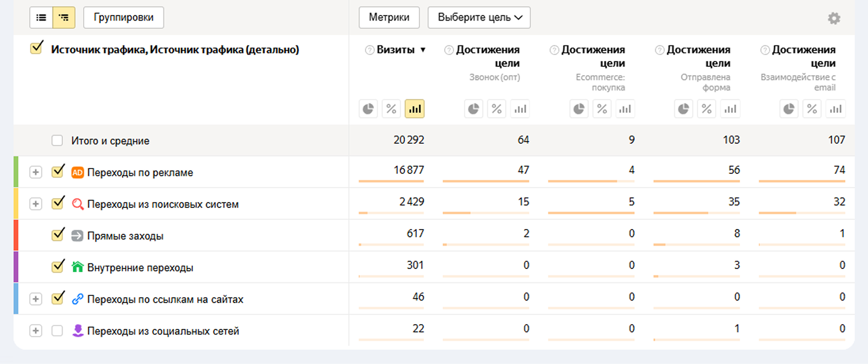
Task: Show percent view for Ecommerce: покупка column
Action: 602,109
